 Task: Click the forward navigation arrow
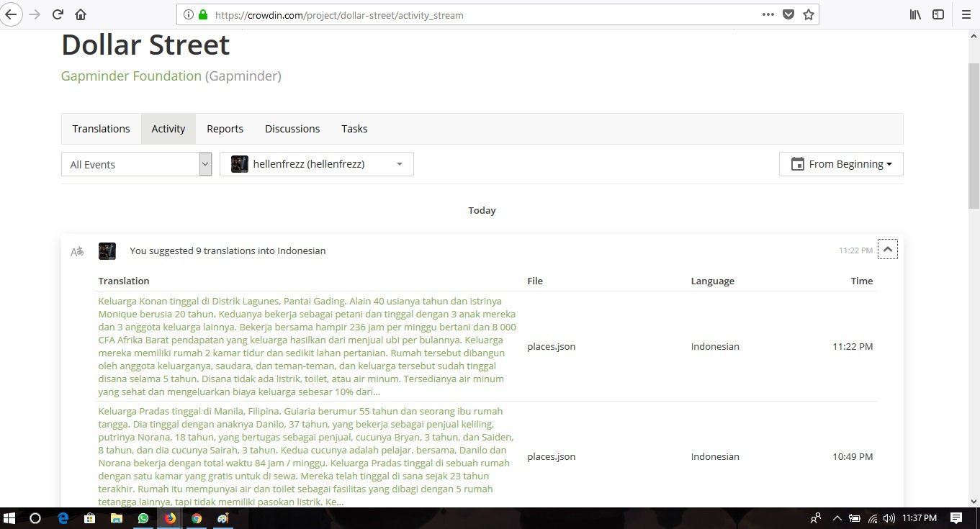pyautogui.click(x=35, y=14)
